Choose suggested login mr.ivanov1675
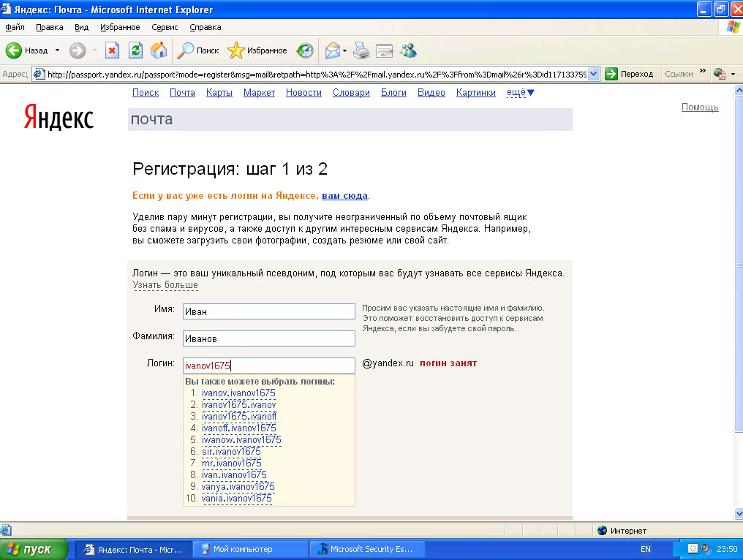743x560 pixels. pyautogui.click(x=232, y=463)
